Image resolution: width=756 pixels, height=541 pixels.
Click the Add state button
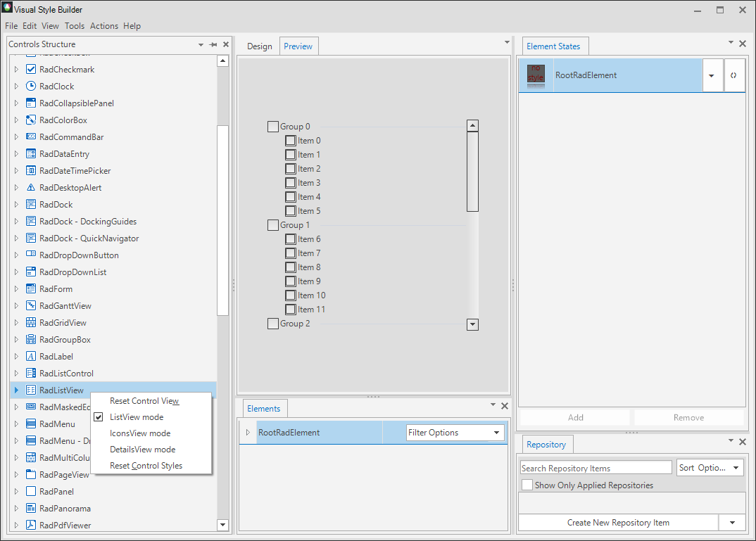(x=575, y=417)
